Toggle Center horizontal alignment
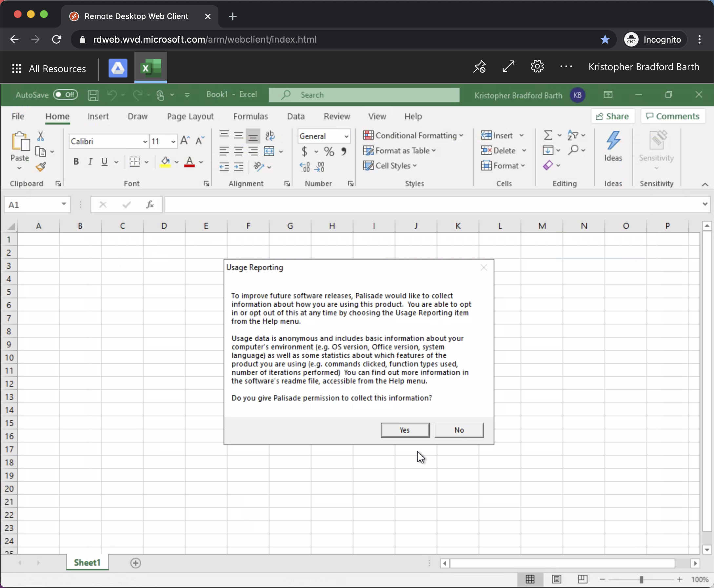This screenshot has width=714, height=588. point(239,151)
